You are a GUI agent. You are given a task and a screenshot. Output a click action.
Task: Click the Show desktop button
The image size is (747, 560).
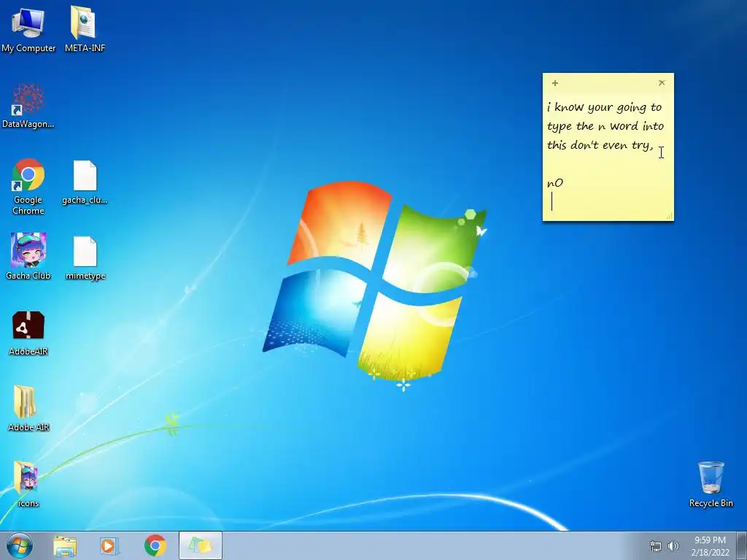pyautogui.click(x=742, y=545)
